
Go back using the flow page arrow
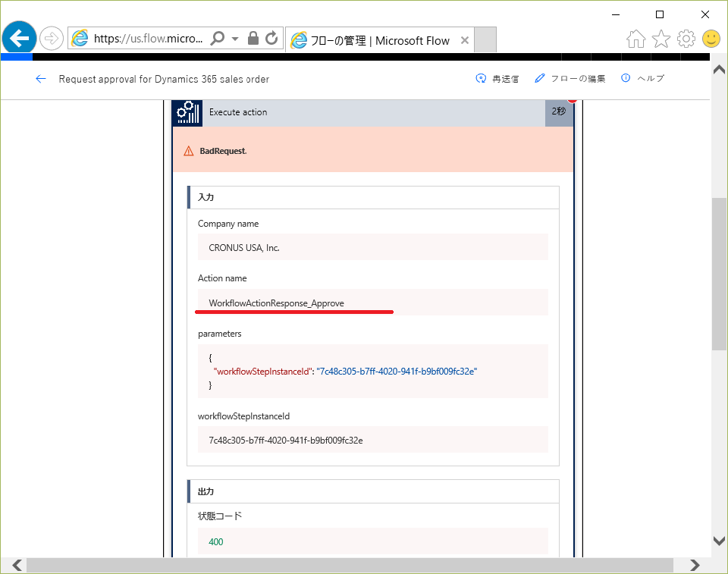pyautogui.click(x=41, y=79)
